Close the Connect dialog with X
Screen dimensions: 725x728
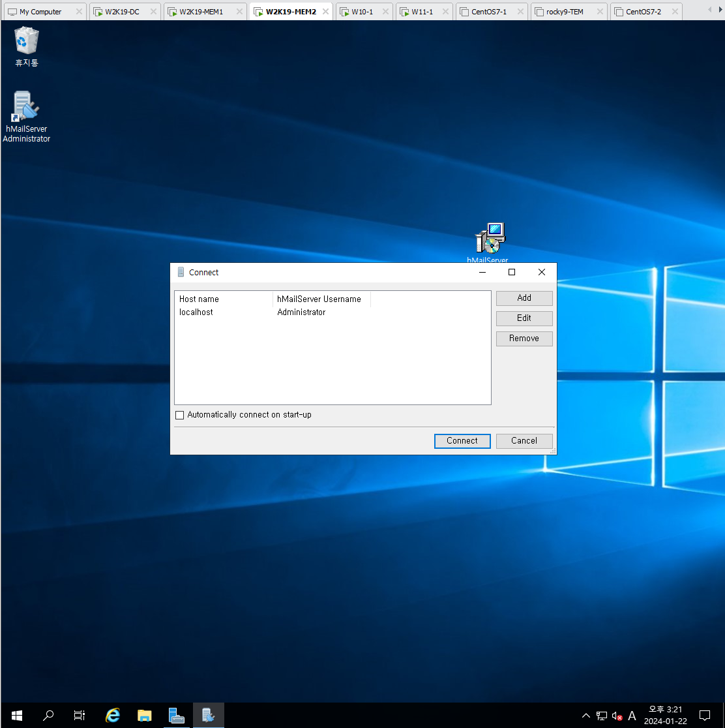(x=542, y=273)
